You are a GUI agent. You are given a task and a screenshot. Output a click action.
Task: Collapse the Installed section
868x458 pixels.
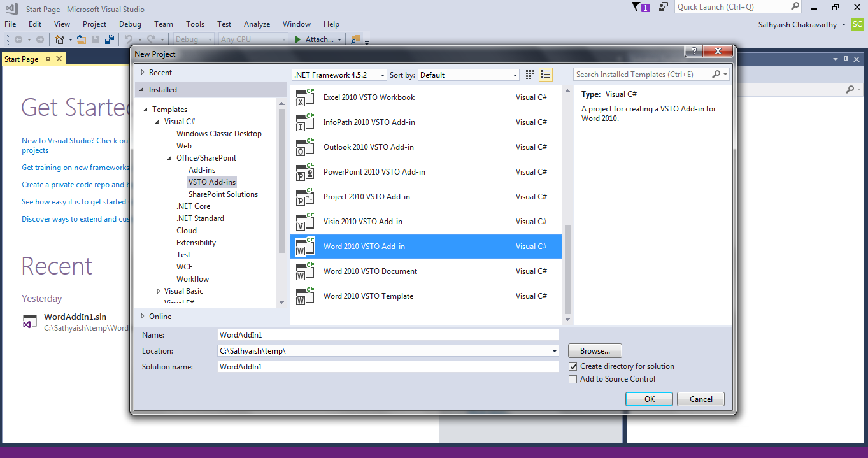coord(143,90)
